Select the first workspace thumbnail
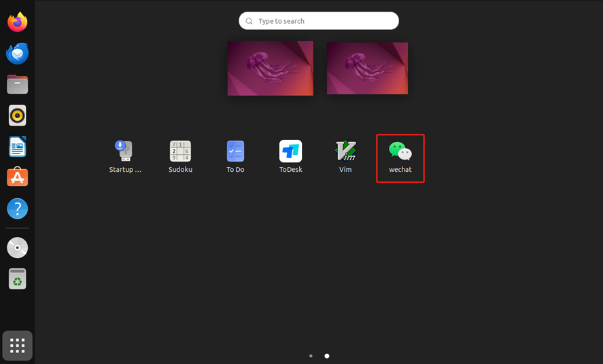 pos(271,69)
